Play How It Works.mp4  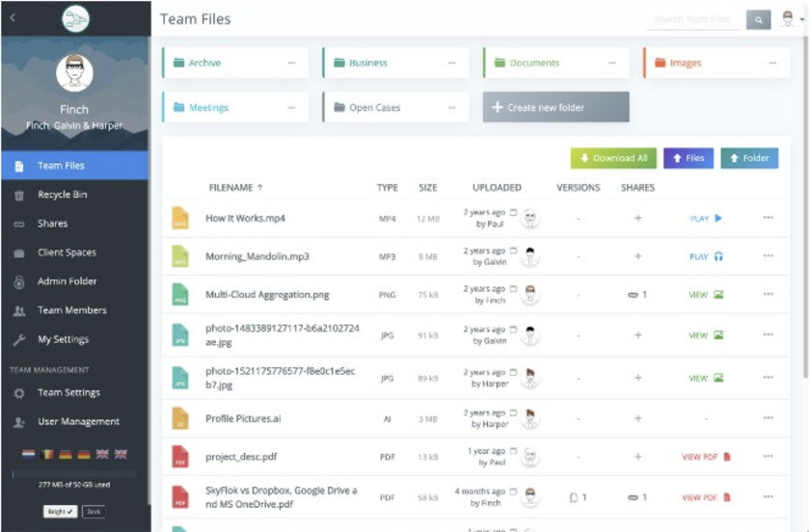coord(706,219)
